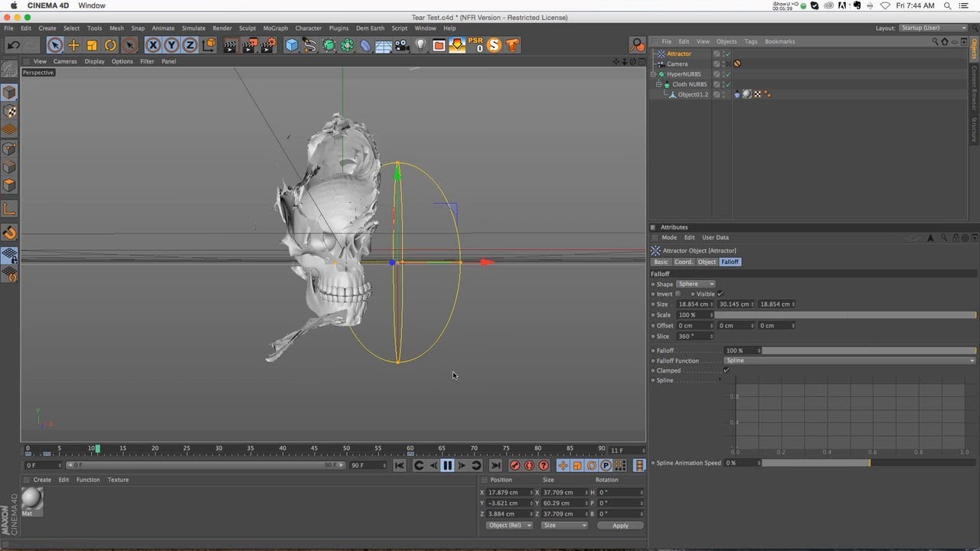Go to the end of animation
Image resolution: width=980 pixels, height=551 pixels.
(495, 465)
